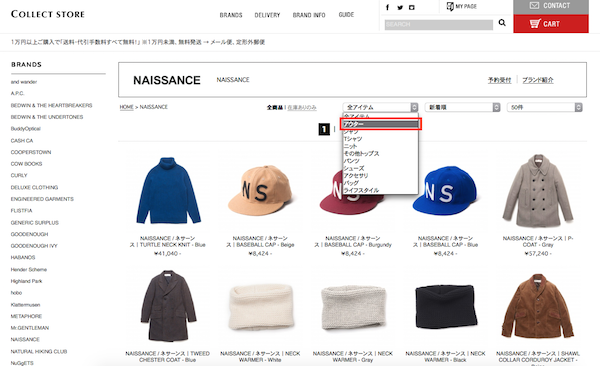Screen dimensions: 600x366
Task: Open Hender Scheme brand link
Action: coord(29,270)
